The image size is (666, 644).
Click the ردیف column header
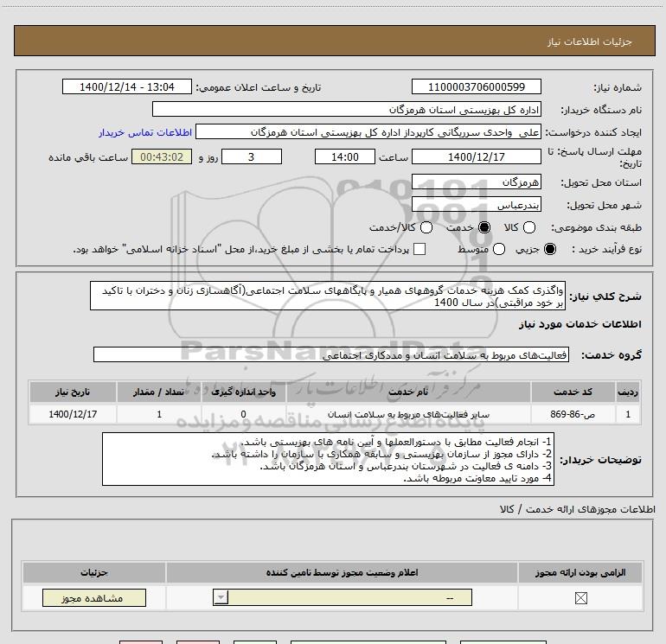[x=628, y=392]
